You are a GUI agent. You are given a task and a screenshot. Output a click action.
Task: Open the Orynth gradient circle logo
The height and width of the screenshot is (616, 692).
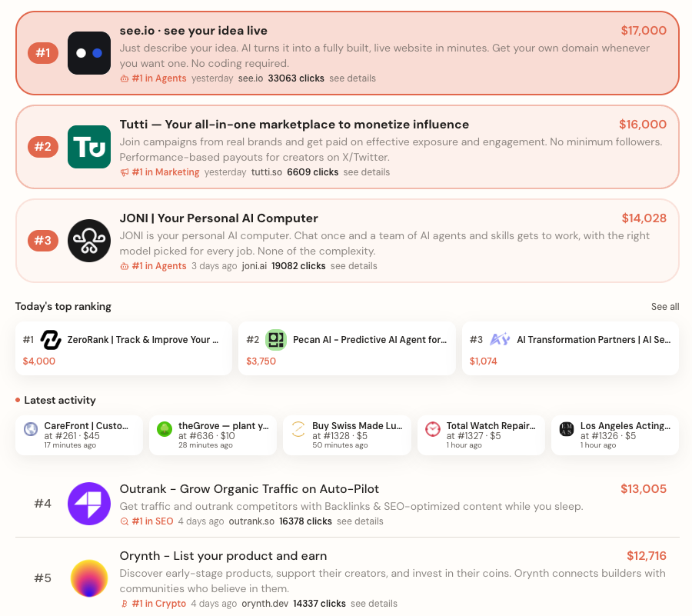click(88, 578)
